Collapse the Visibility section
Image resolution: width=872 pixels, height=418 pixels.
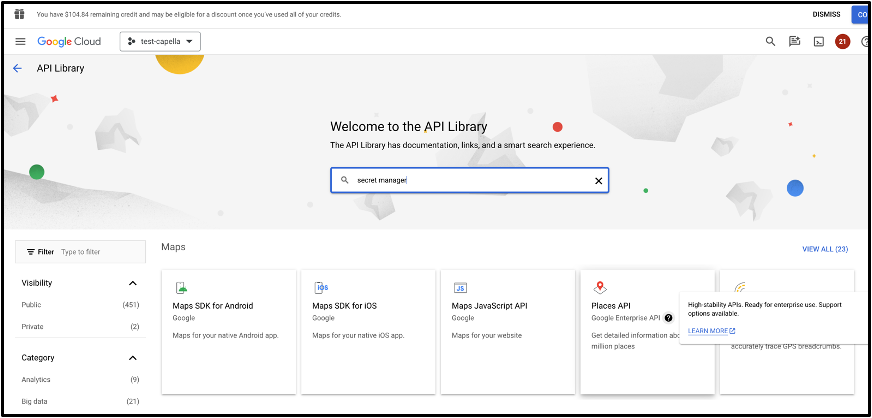(x=132, y=283)
